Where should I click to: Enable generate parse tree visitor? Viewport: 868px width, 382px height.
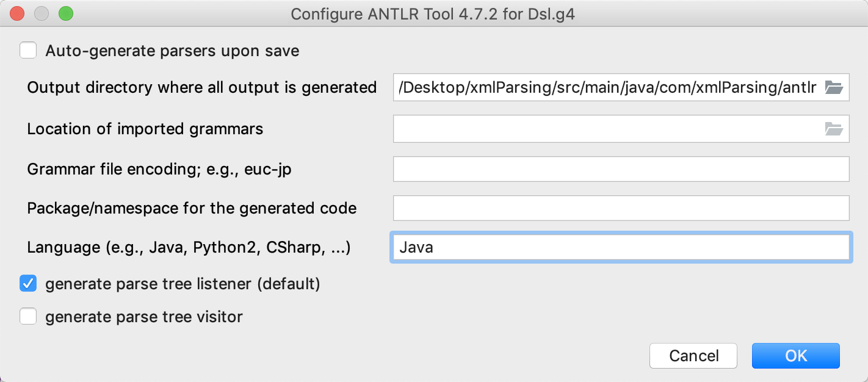point(28,317)
